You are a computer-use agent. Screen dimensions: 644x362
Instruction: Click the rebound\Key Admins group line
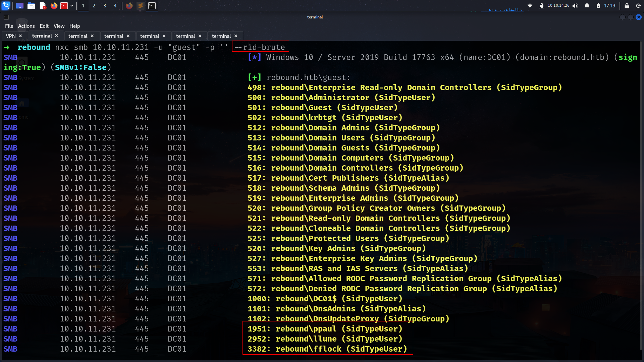[x=337, y=248]
